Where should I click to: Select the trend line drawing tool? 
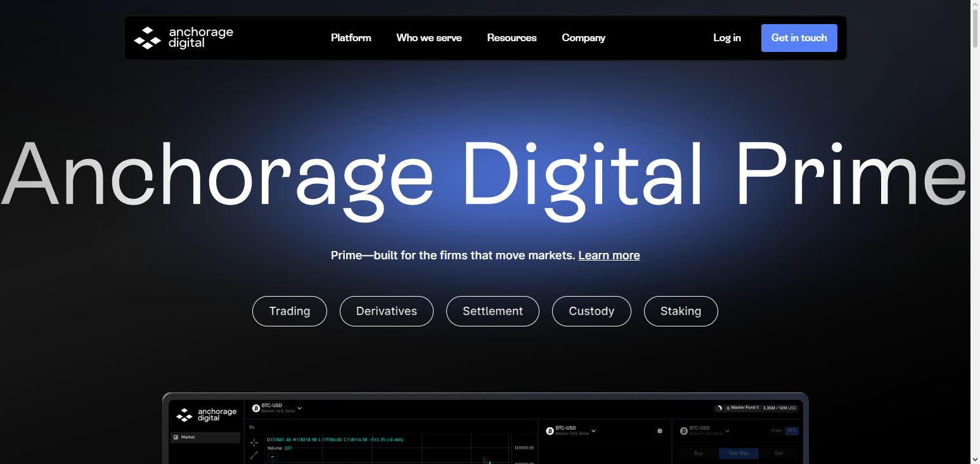pyautogui.click(x=253, y=455)
